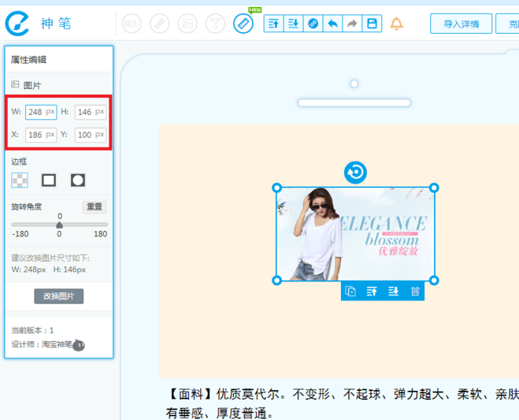The height and width of the screenshot is (420, 519).
Task: Click the send-to-back toolbar button
Action: [293, 24]
